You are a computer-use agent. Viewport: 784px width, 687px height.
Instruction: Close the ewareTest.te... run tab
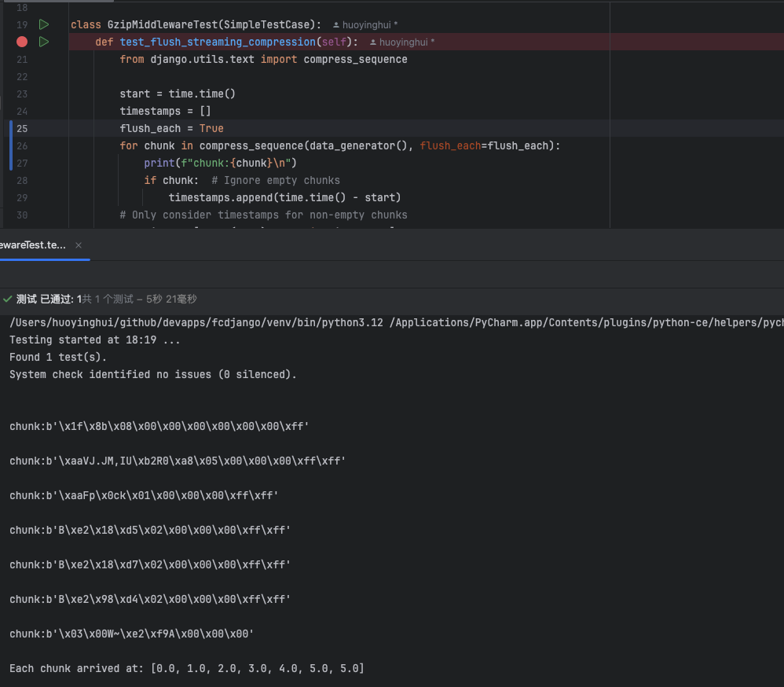point(79,245)
